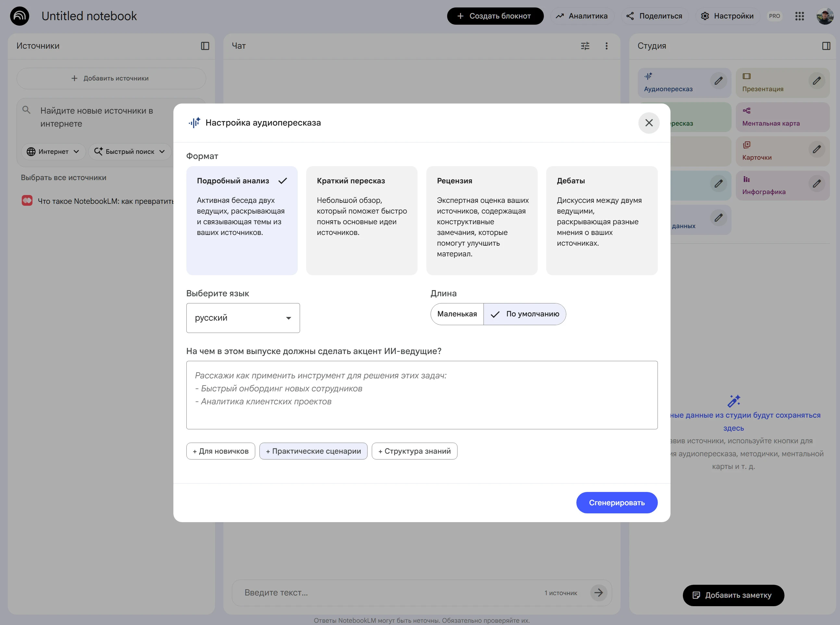Viewport: 840px width, 625px height.
Task: Edit Infographic tile pencil icon
Action: click(x=817, y=184)
